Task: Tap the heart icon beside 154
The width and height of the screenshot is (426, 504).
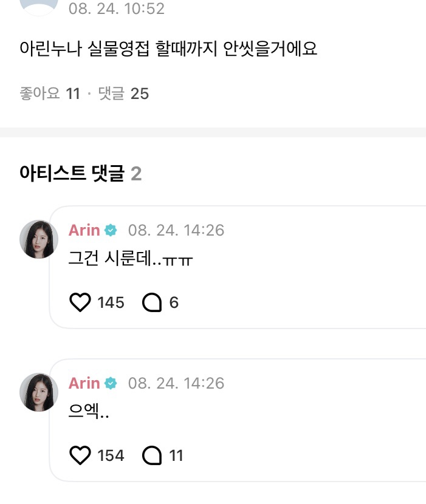Action: point(80,455)
